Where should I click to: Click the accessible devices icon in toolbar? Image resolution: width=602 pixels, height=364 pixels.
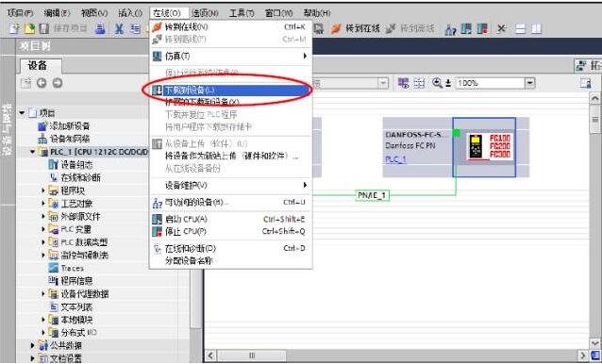pyautogui.click(x=450, y=29)
